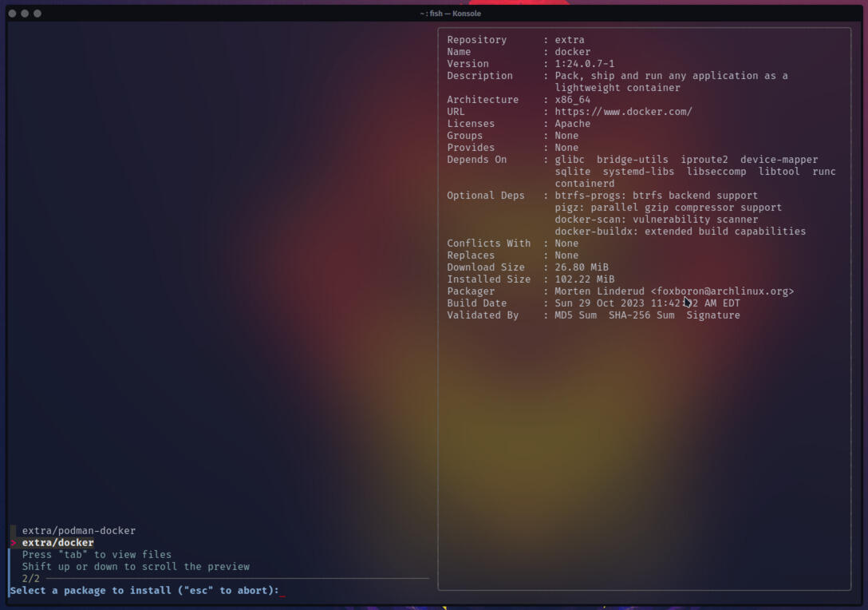Click the Download Size 26.80 MiB value
The image size is (868, 610).
(x=582, y=267)
